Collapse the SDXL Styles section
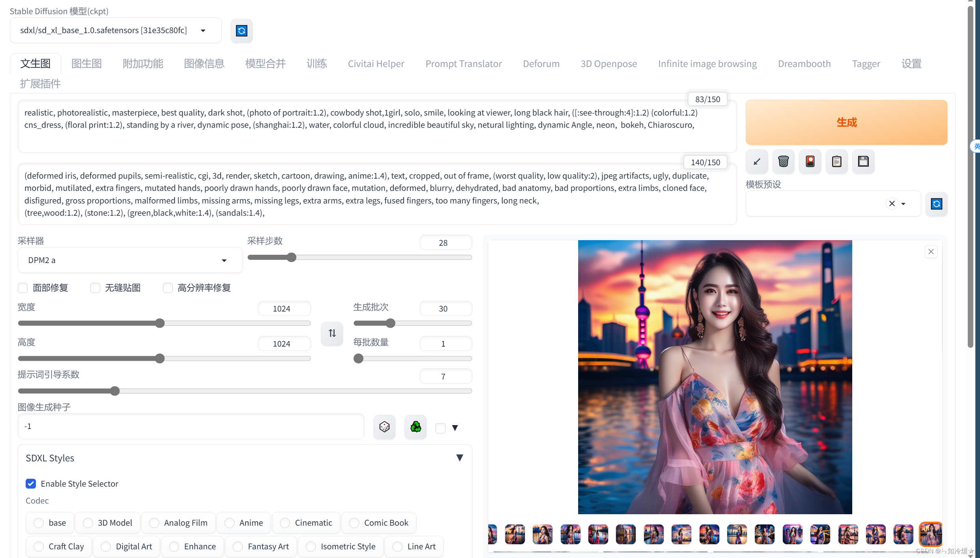Screen dimensions: 980x558 (x=459, y=458)
